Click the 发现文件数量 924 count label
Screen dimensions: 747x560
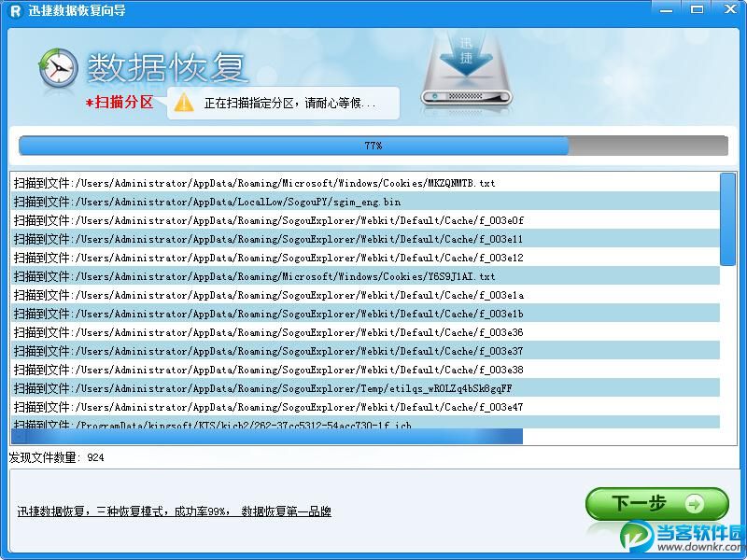click(56, 457)
